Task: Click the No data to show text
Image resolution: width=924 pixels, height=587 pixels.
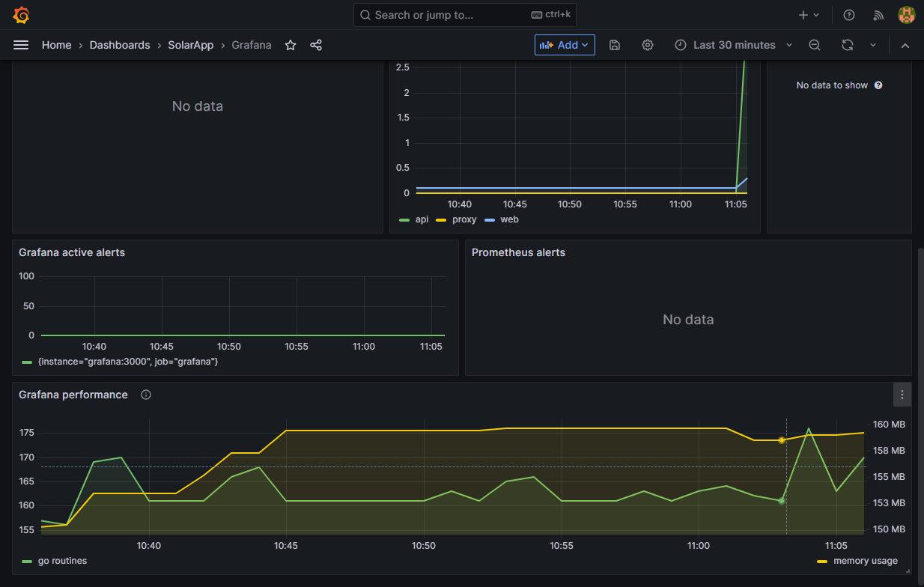Action: pyautogui.click(x=832, y=85)
